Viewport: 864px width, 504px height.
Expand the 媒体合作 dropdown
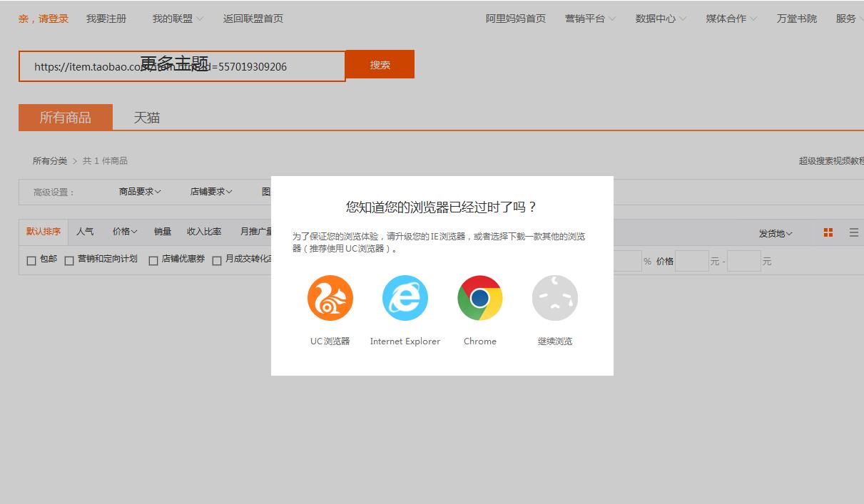[731, 19]
